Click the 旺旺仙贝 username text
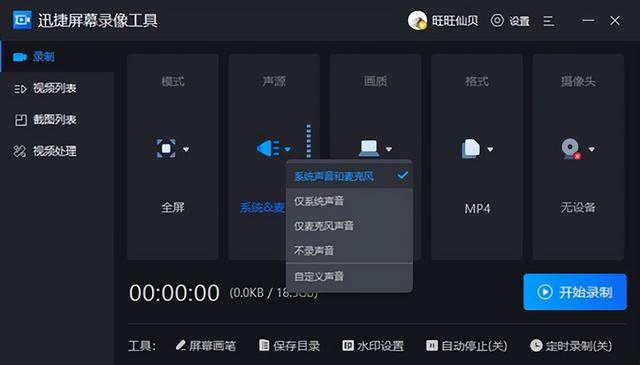This screenshot has width=640, height=365. [x=455, y=20]
